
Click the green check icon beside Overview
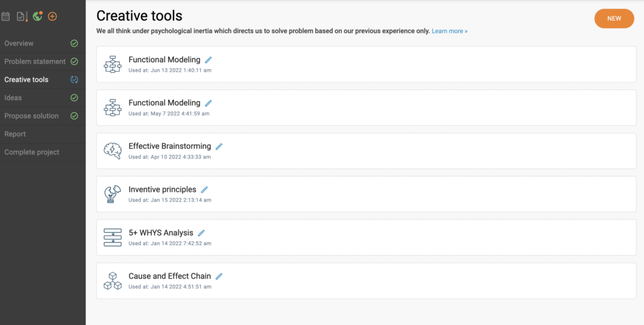74,43
